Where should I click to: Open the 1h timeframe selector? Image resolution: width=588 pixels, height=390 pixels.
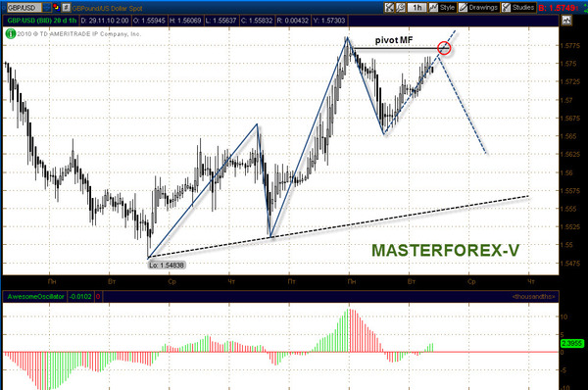pyautogui.click(x=416, y=7)
